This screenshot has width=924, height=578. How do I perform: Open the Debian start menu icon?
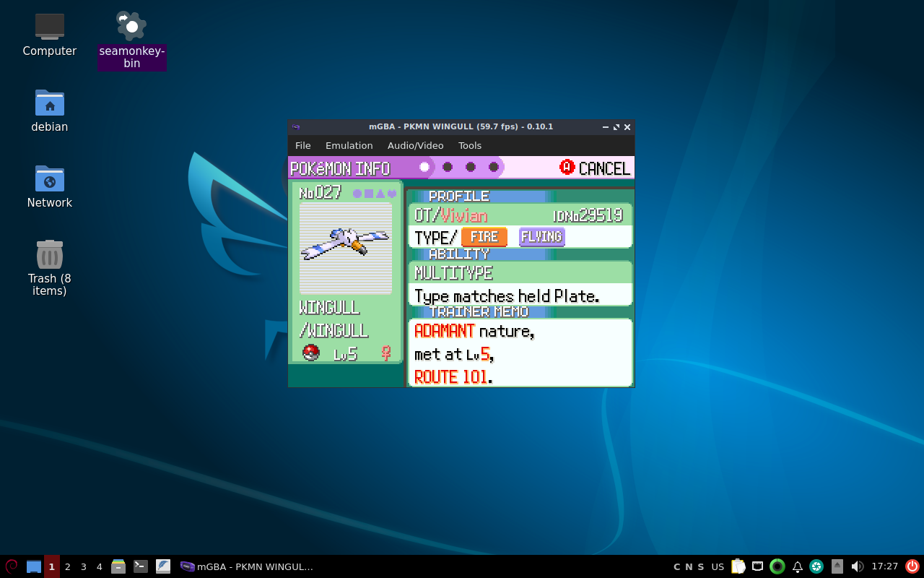[x=12, y=566]
